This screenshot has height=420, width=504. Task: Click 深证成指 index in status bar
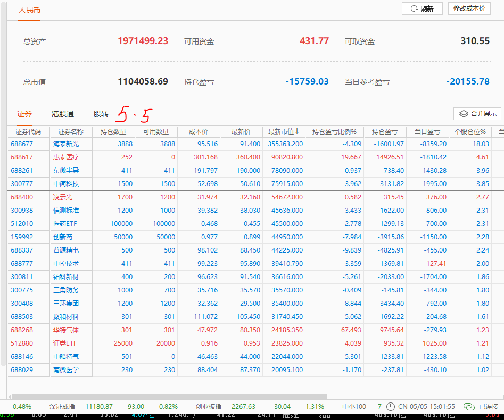[62, 407]
